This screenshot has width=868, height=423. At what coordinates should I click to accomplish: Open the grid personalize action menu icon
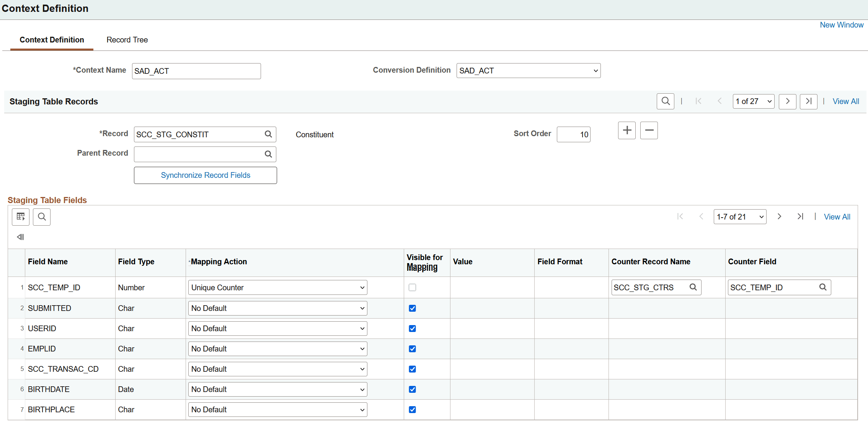coord(21,217)
